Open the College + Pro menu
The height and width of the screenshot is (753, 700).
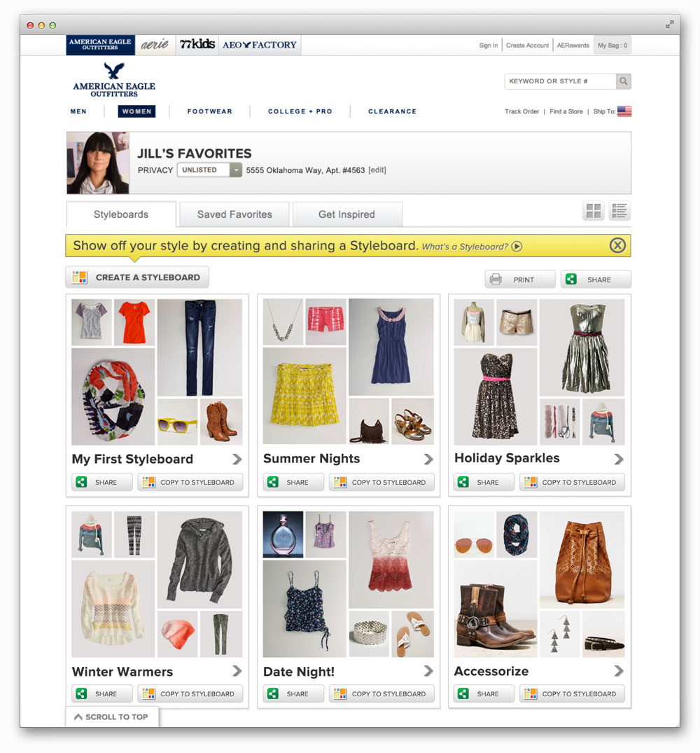pyautogui.click(x=300, y=111)
